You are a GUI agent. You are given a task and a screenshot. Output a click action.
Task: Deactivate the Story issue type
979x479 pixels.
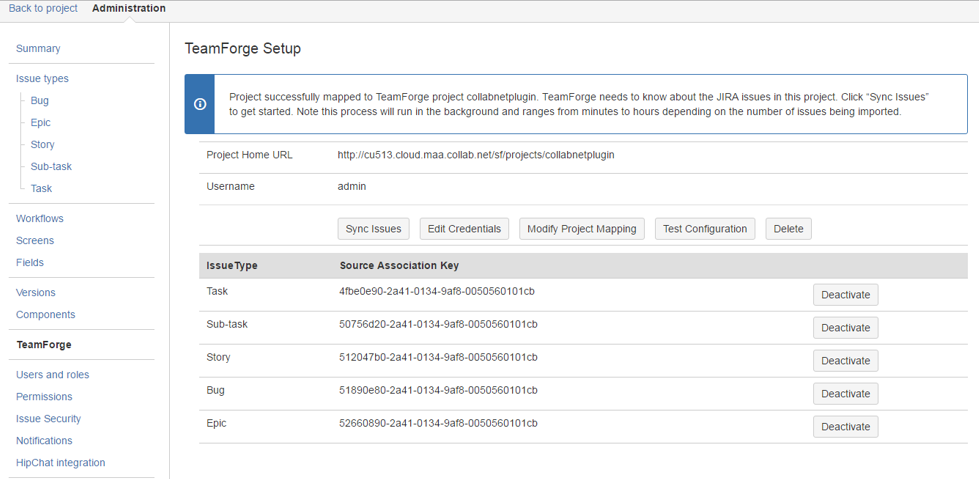click(845, 360)
